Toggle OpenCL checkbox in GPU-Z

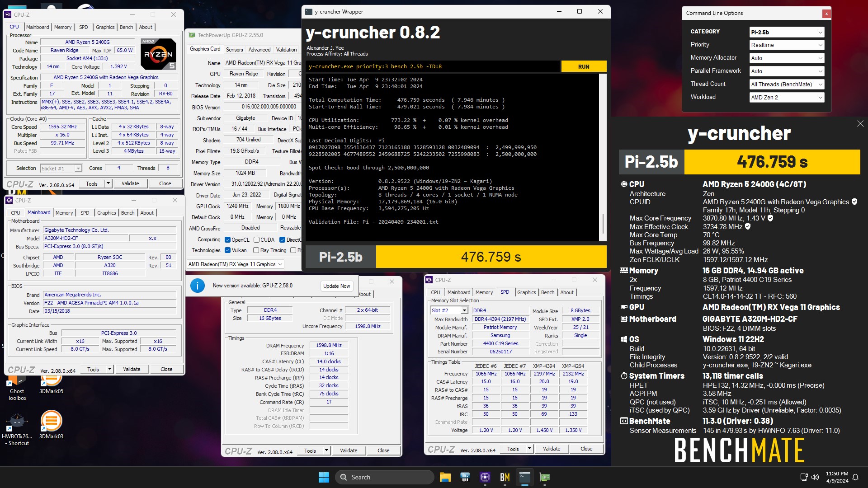tap(228, 240)
